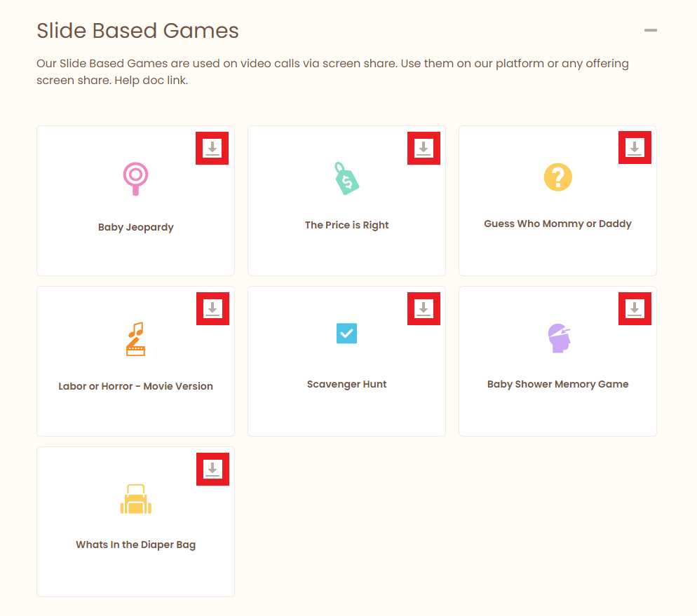This screenshot has width=697, height=616.
Task: Open the Scavenger Hunt card label
Action: (x=346, y=384)
